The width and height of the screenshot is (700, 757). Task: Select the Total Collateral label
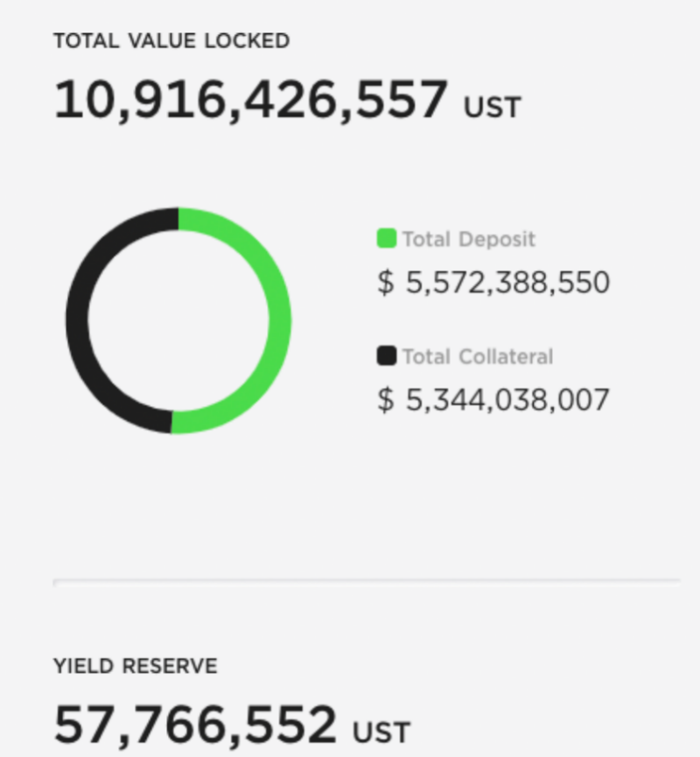(478, 356)
